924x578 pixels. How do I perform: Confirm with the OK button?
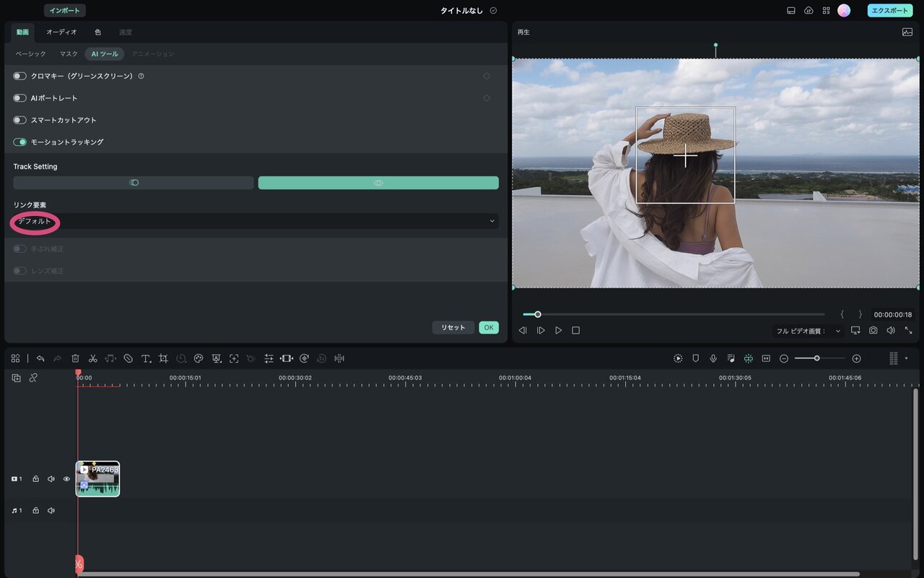(489, 327)
